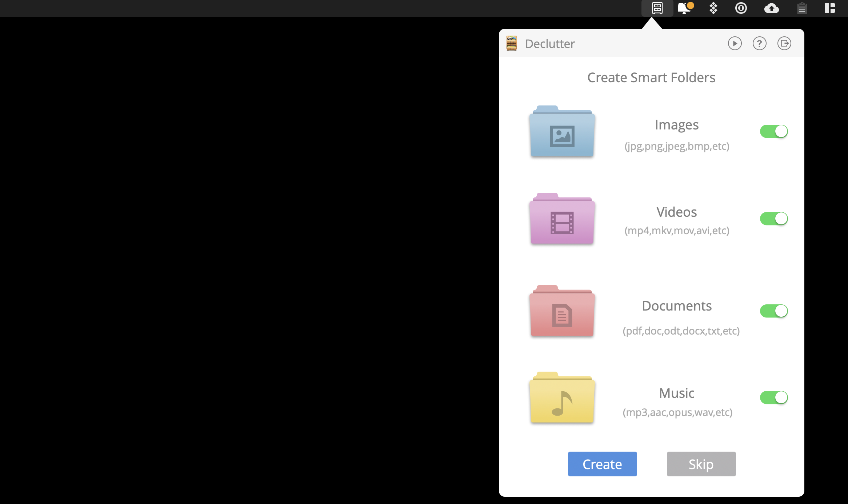Viewport: 848px width, 504px height.
Task: Click the window layout menu bar icon
Action: pyautogui.click(x=830, y=8)
